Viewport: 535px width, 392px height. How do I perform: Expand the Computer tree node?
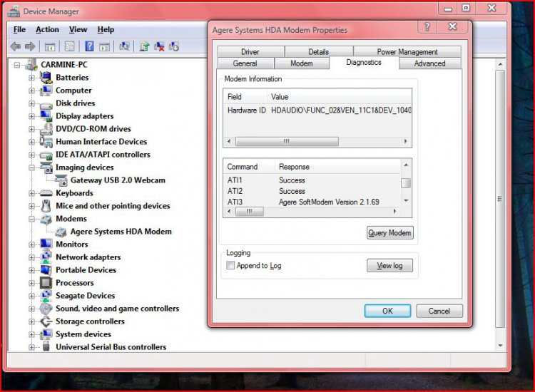31,91
